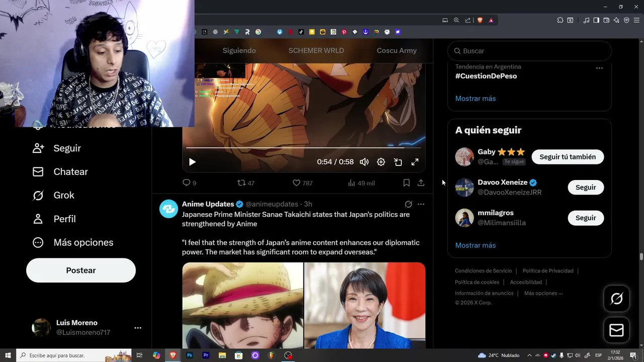Enable picture-in-picture for the video

pyautogui.click(x=398, y=162)
